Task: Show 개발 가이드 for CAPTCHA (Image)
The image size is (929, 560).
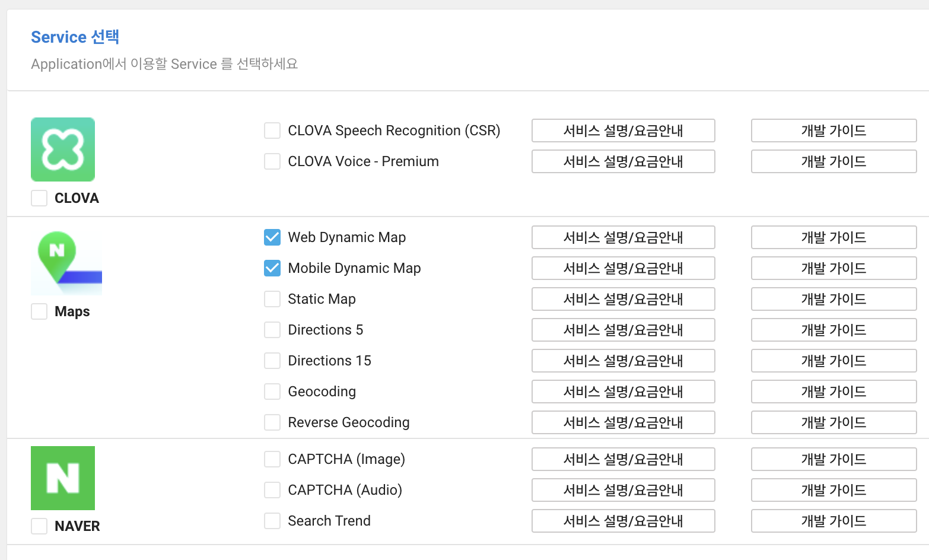Action: pos(834,459)
